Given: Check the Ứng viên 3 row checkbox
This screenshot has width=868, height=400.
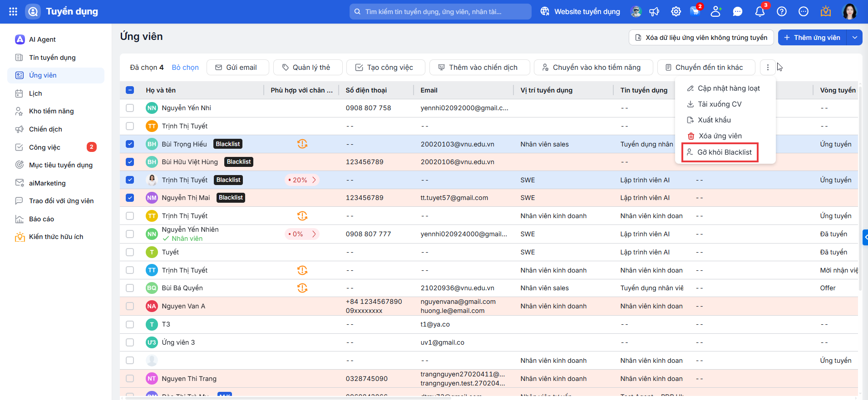Looking at the screenshot, I should 130,342.
